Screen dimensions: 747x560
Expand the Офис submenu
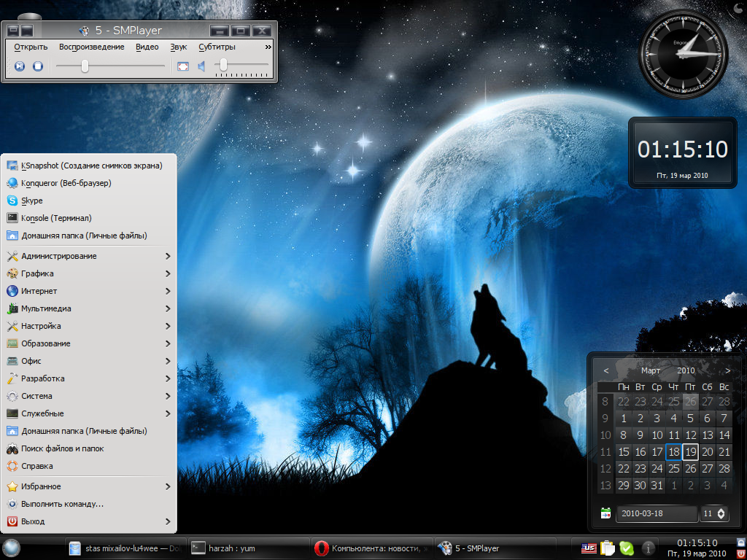(88, 361)
